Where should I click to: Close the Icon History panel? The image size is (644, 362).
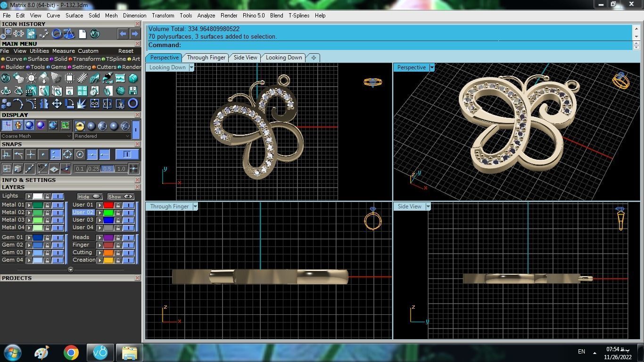138,24
